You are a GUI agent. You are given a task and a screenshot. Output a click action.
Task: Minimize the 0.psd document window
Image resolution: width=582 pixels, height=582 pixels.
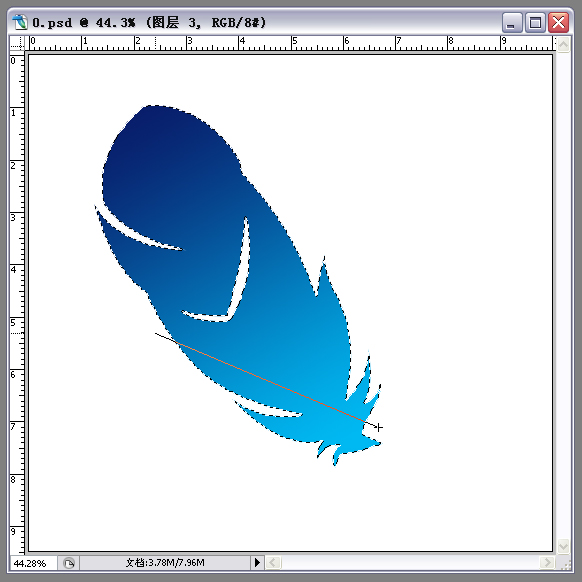point(512,23)
